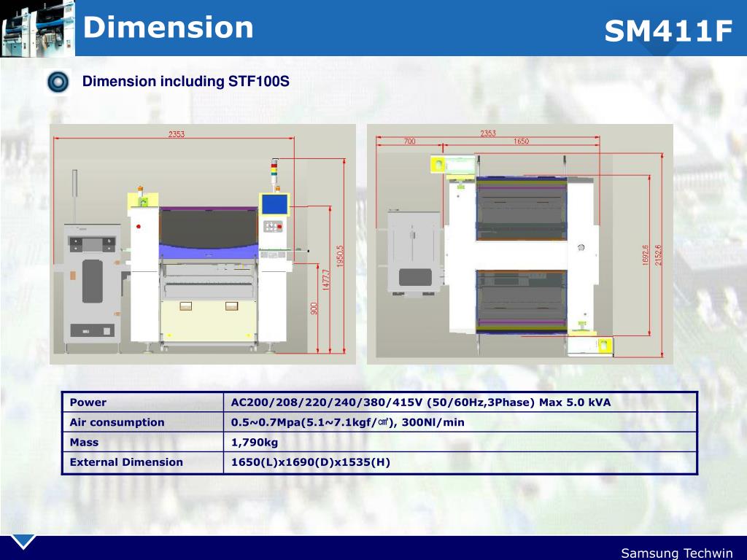The height and width of the screenshot is (560, 747).
Task: Click the blue monitor screen on machine
Action: pos(275,205)
